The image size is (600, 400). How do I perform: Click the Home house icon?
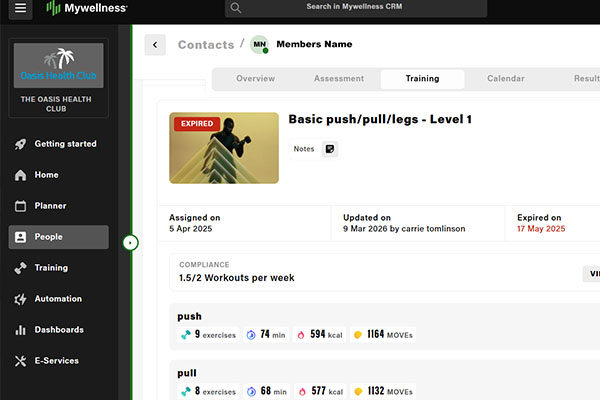click(21, 175)
